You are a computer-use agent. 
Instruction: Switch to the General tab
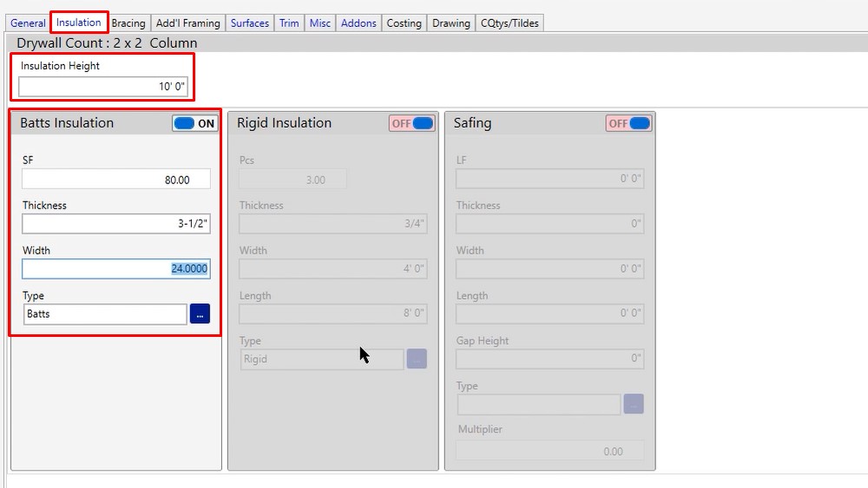[x=28, y=23]
